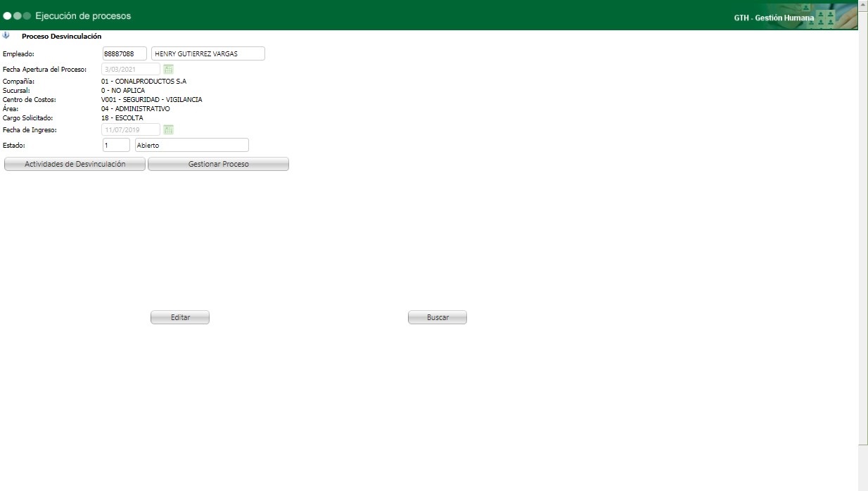Viewport: 868px width, 491px height.
Task: Click the GTH - Gestión Humana header text
Action: tap(774, 18)
